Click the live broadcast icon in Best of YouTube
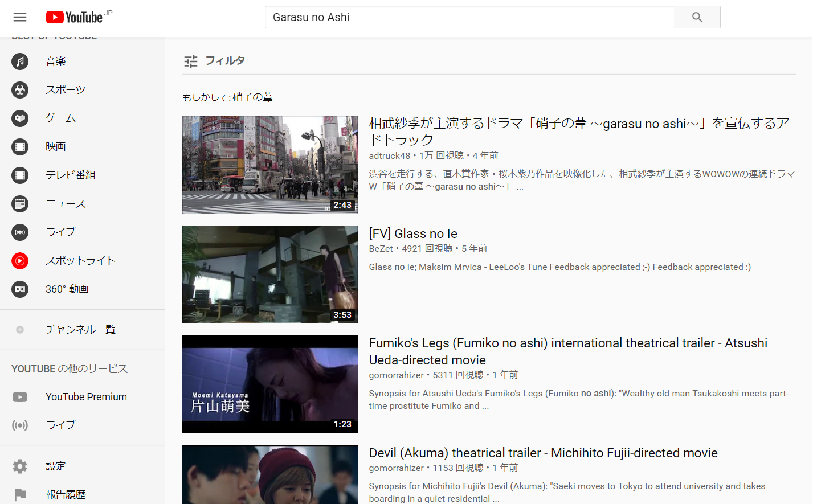 pos(20,232)
